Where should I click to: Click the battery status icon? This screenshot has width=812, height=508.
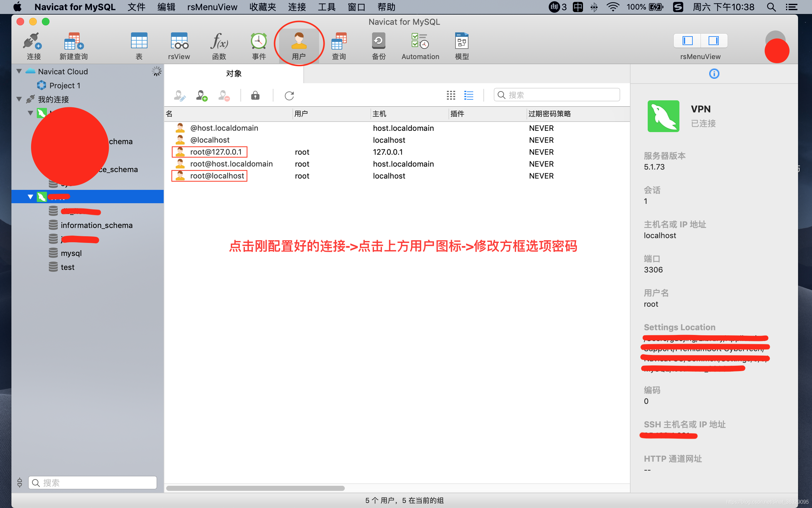click(x=656, y=7)
